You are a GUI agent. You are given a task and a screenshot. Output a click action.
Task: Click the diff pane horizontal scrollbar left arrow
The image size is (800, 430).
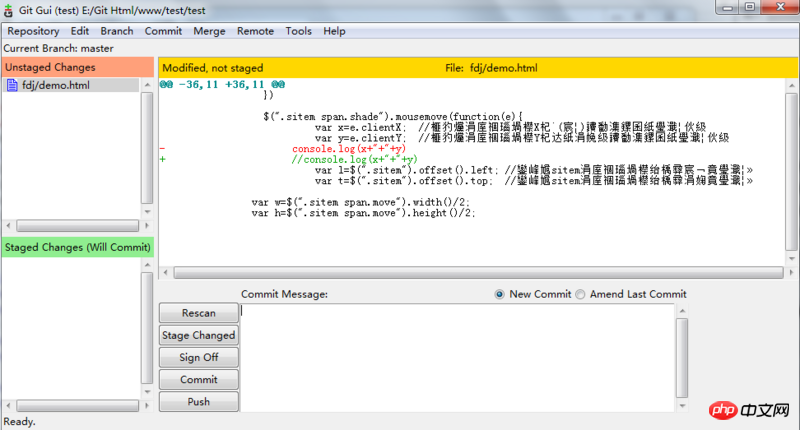[165, 272]
